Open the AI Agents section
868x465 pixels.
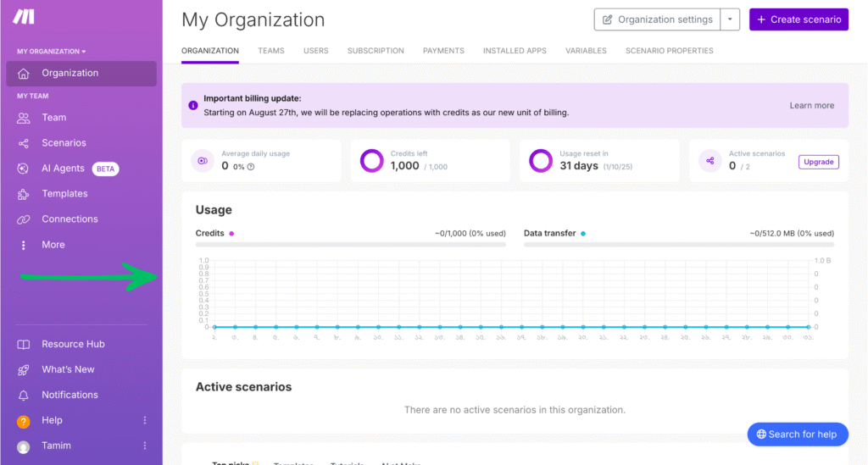(x=63, y=169)
